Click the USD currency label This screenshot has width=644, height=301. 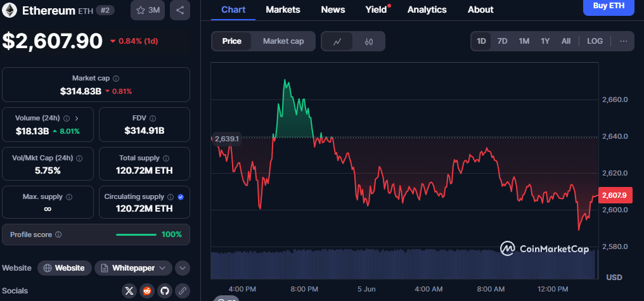point(614,278)
